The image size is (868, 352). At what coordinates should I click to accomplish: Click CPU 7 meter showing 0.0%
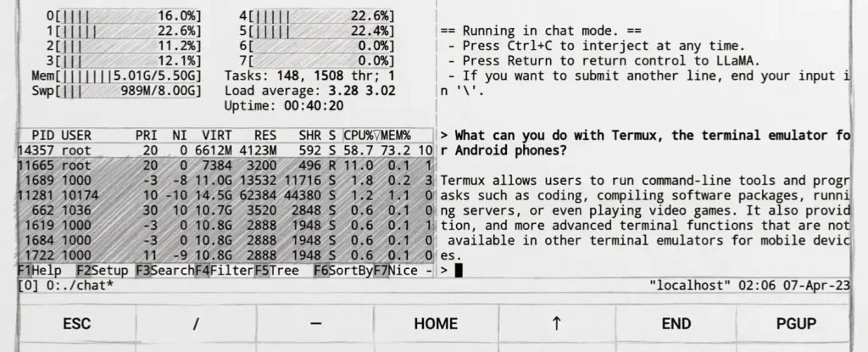pos(317,61)
